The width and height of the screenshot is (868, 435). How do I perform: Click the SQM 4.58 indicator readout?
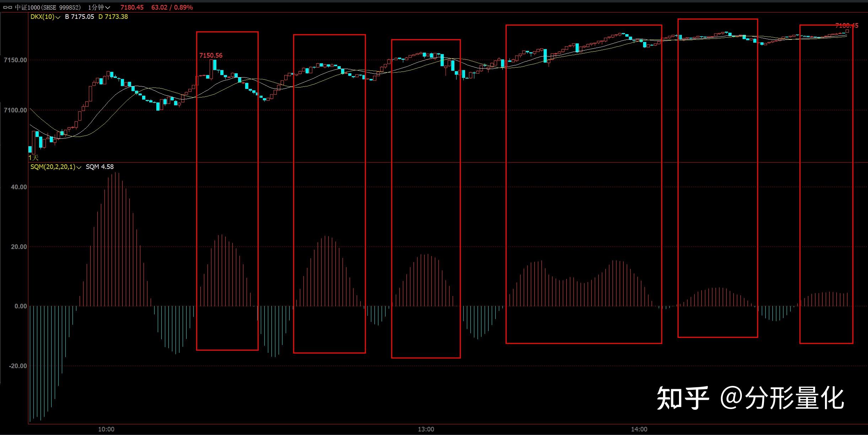tap(99, 167)
